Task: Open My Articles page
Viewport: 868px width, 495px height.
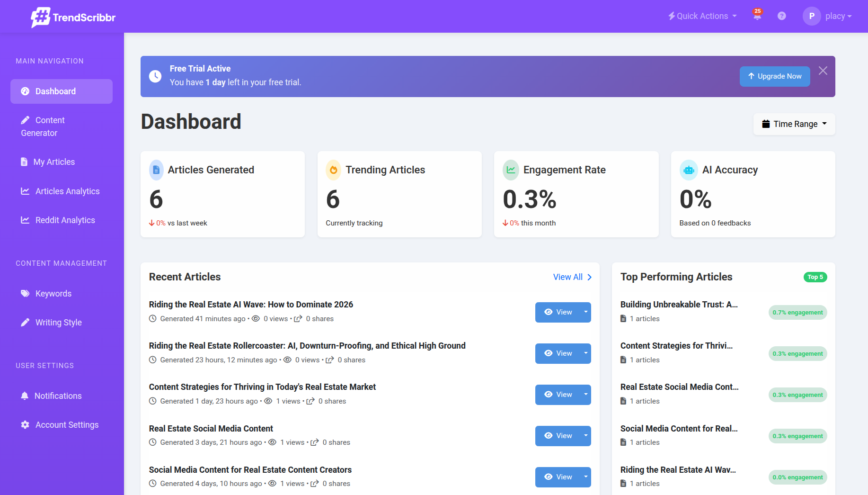Action: coord(62,162)
